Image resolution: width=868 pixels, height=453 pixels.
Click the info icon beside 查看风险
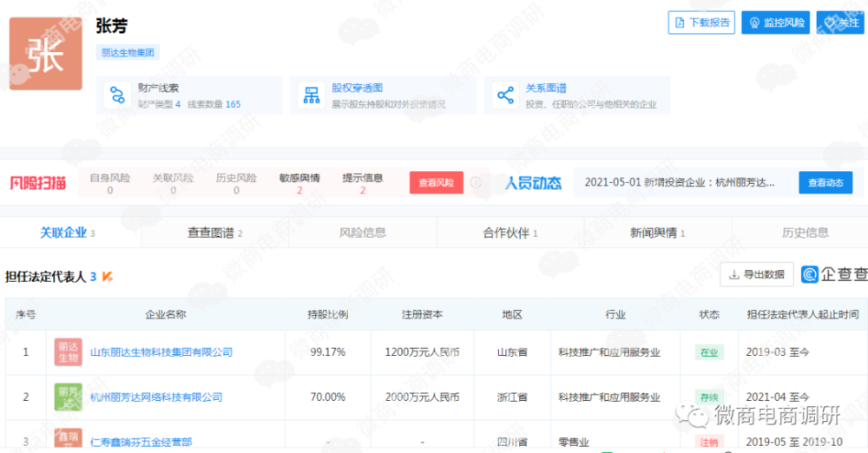click(x=476, y=182)
